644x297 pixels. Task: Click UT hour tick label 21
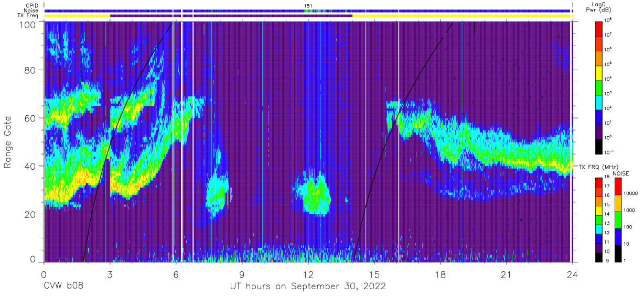506,274
